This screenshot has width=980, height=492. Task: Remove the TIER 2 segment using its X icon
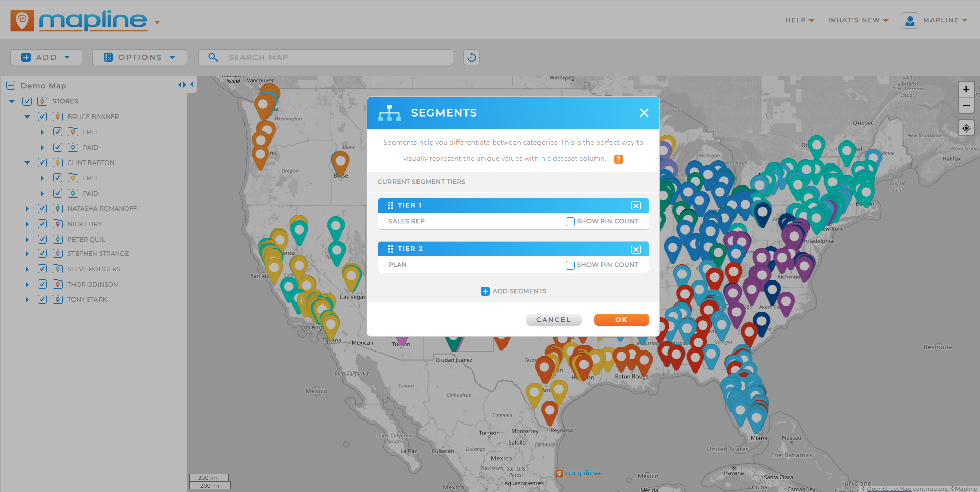[635, 249]
